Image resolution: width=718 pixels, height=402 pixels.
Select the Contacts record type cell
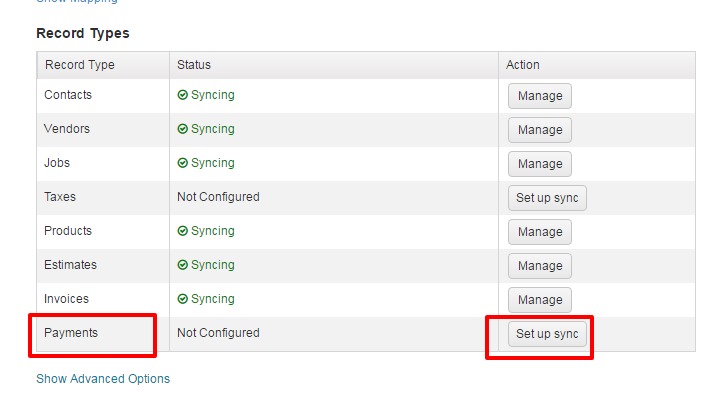103,96
